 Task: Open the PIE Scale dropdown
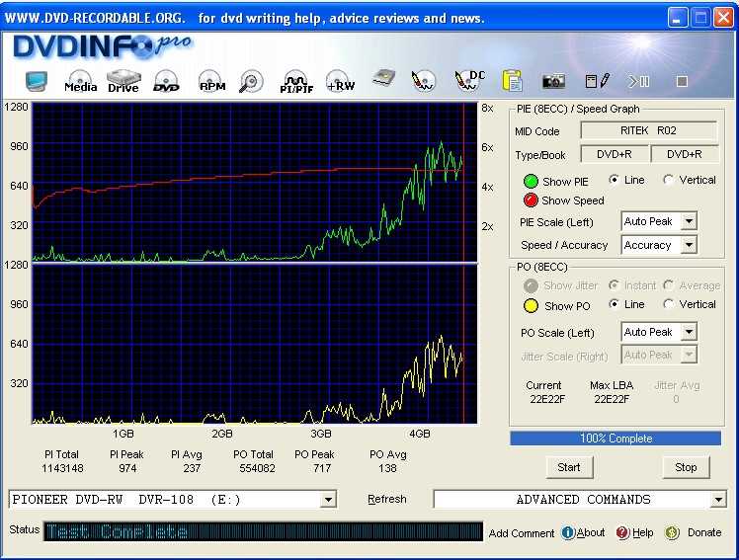[689, 222]
